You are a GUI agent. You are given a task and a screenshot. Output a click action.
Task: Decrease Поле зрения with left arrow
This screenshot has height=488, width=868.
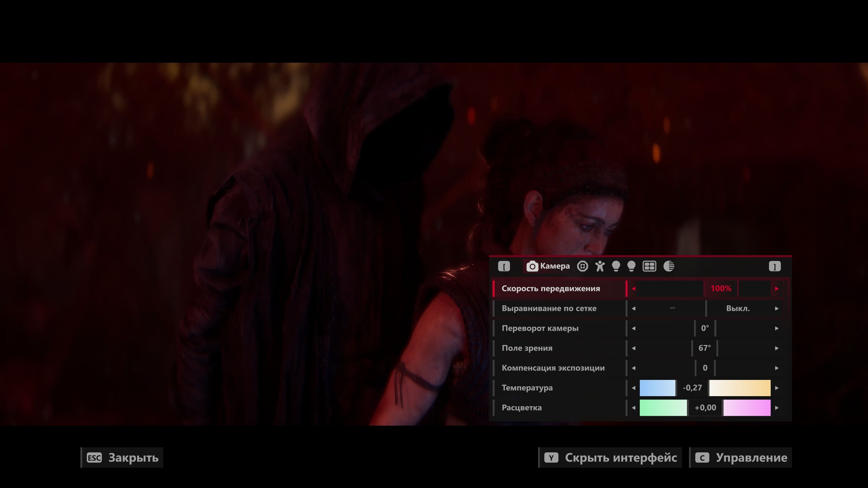633,348
